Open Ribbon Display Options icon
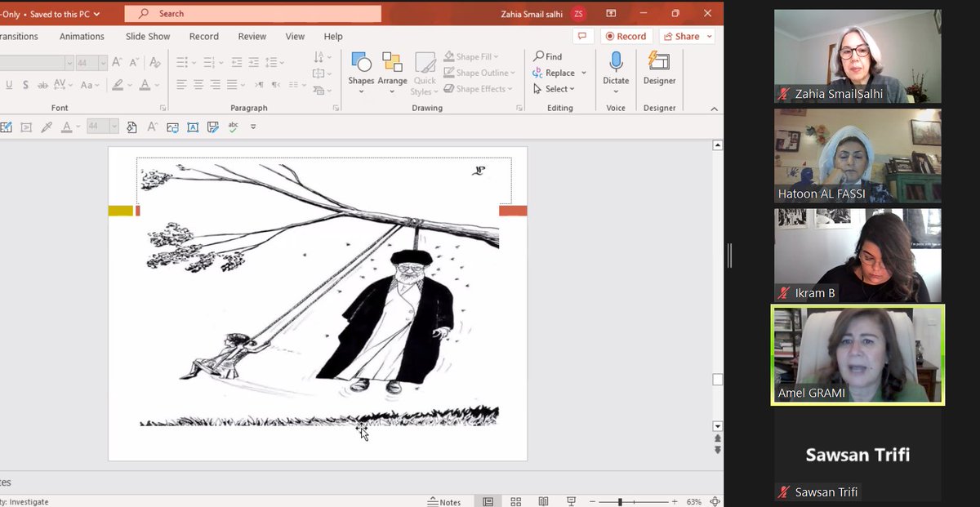The image size is (980, 507). tap(611, 14)
